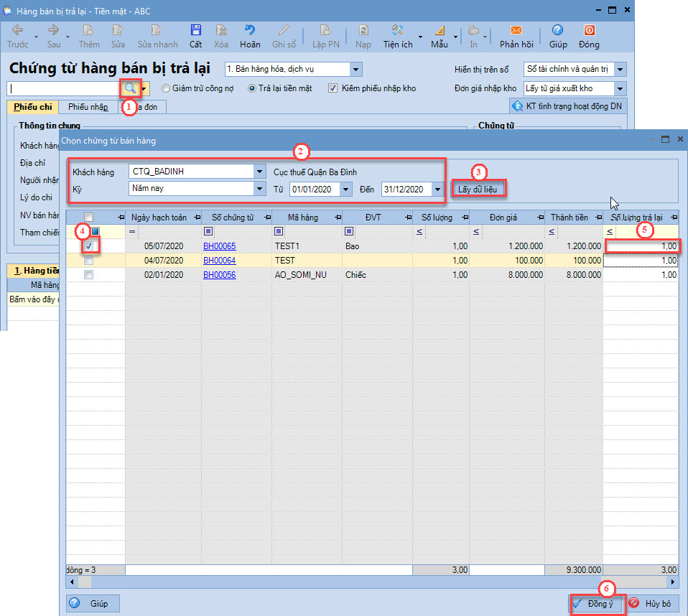688x616 pixels.
Task: Open voucher link BH00065
Action: click(219, 246)
